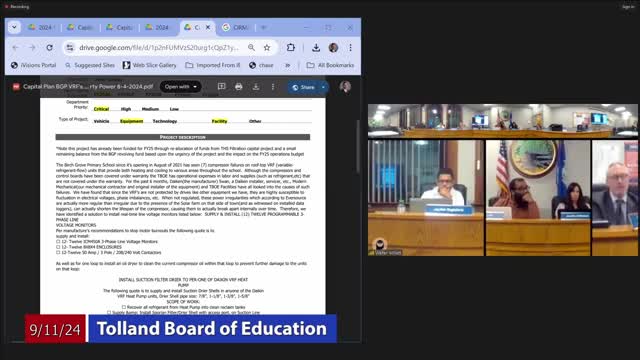640x360 pixels.
Task: Open the Imported From IE bookmarks folder
Action: tap(213, 65)
